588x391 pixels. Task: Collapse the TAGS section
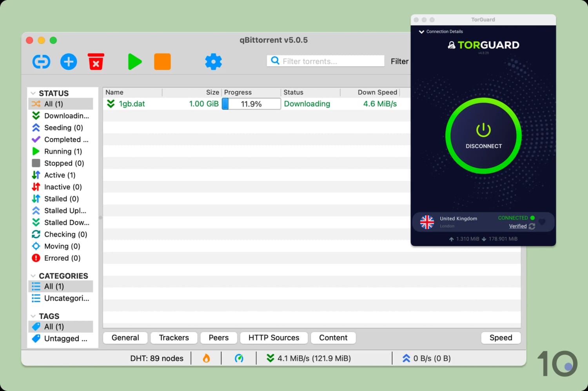pos(33,316)
